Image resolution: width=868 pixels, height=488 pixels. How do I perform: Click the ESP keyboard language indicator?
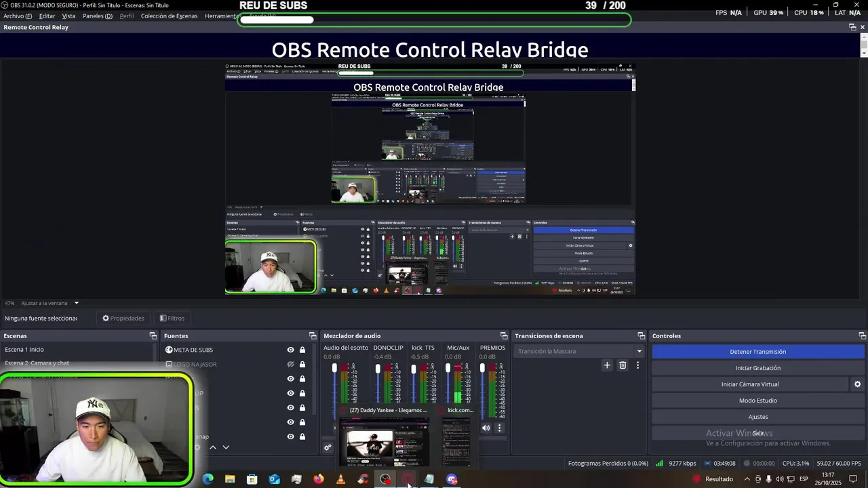[x=804, y=479]
